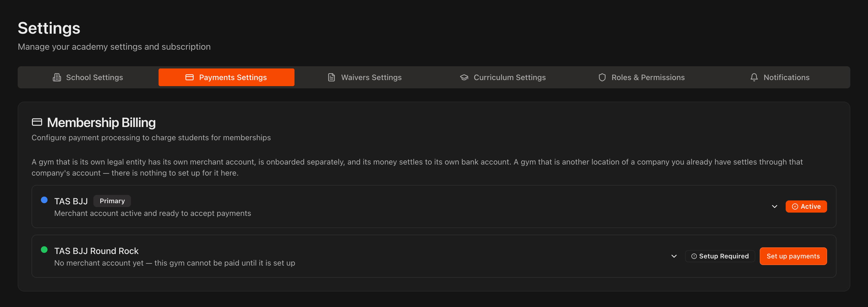Click the shield icon beside Roles & Permissions
Viewport: 868px width, 307px height.
click(x=602, y=77)
